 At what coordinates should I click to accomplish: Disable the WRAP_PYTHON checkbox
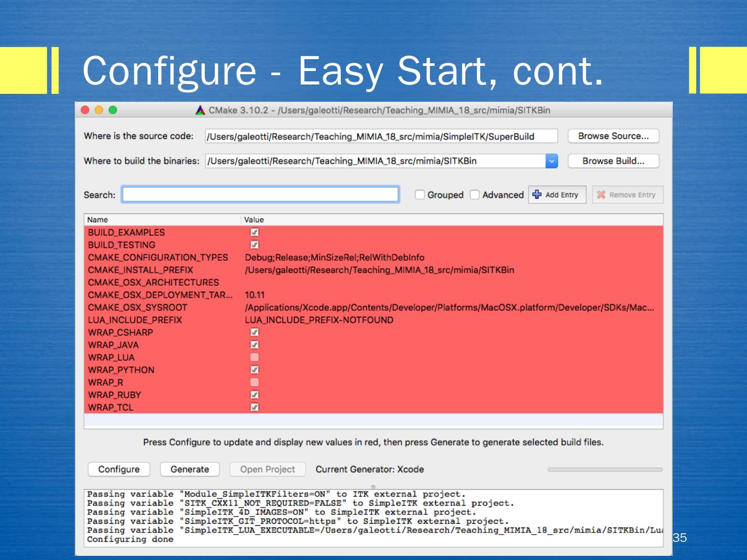tap(254, 370)
